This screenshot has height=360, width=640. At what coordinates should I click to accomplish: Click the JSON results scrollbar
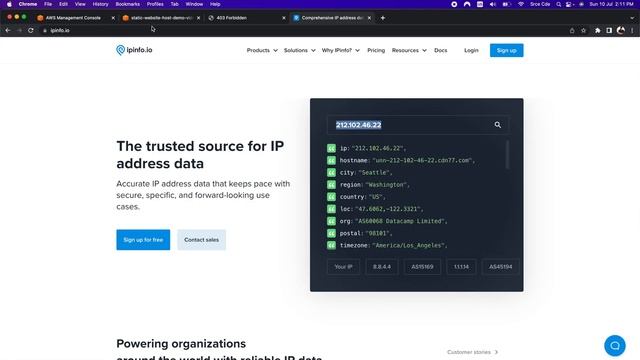[x=507, y=155]
